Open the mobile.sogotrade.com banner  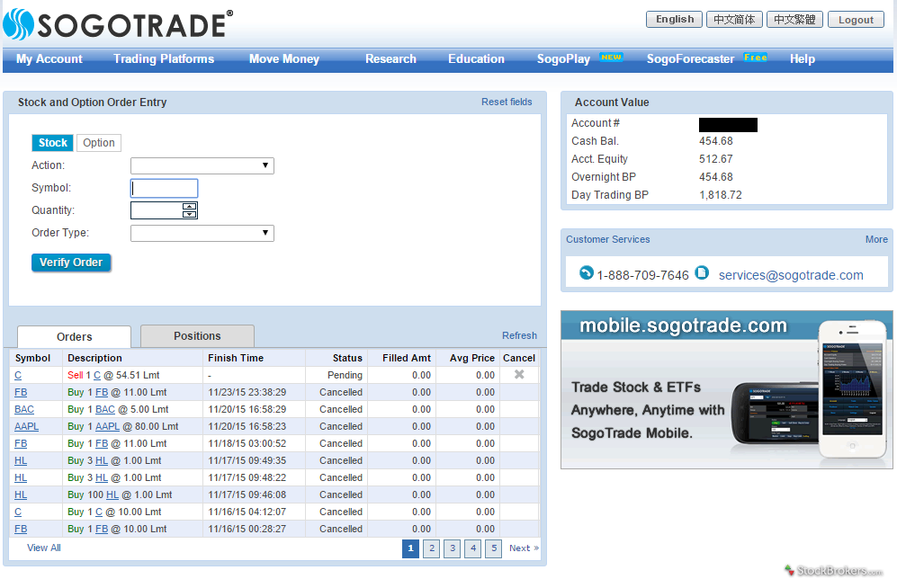click(x=727, y=389)
